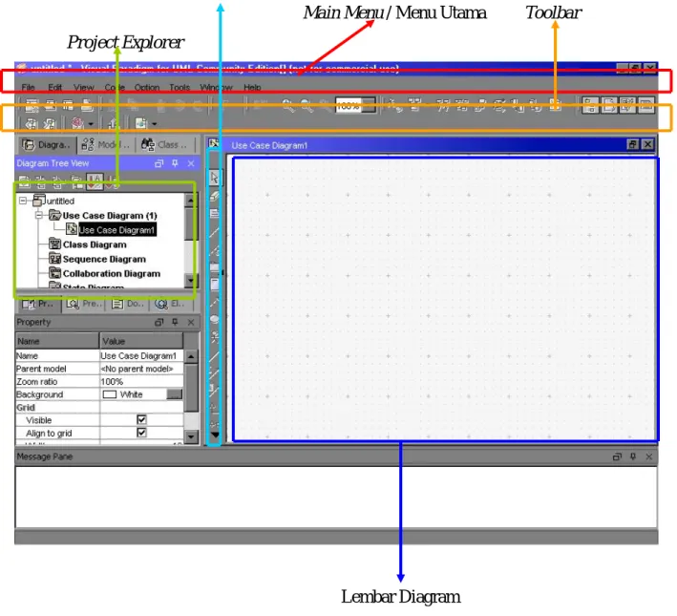Click the White background color swatch
The image size is (677, 616).
110,394
